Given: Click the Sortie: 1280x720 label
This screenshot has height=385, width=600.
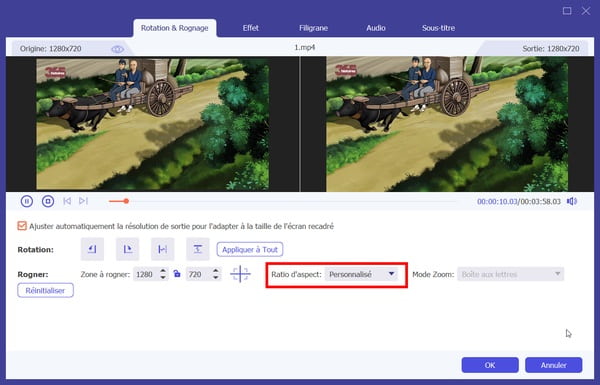Looking at the screenshot, I should (551, 49).
